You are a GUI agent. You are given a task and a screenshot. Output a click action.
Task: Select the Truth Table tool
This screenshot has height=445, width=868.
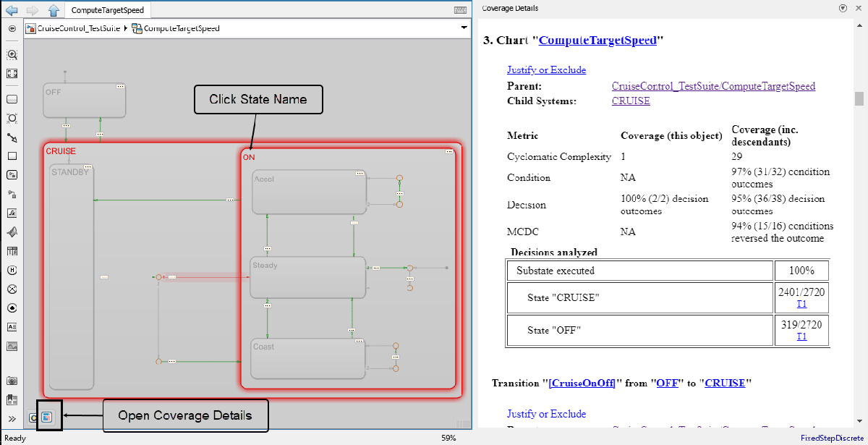[x=12, y=251]
